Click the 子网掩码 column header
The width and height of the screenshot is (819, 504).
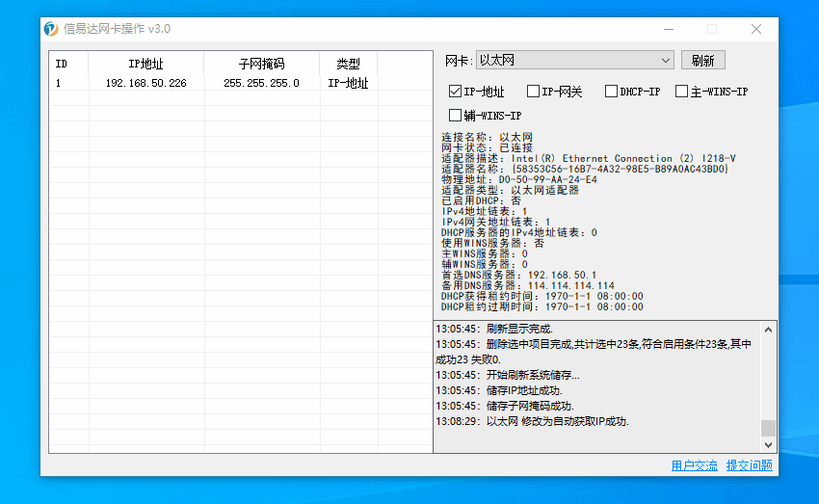262,64
